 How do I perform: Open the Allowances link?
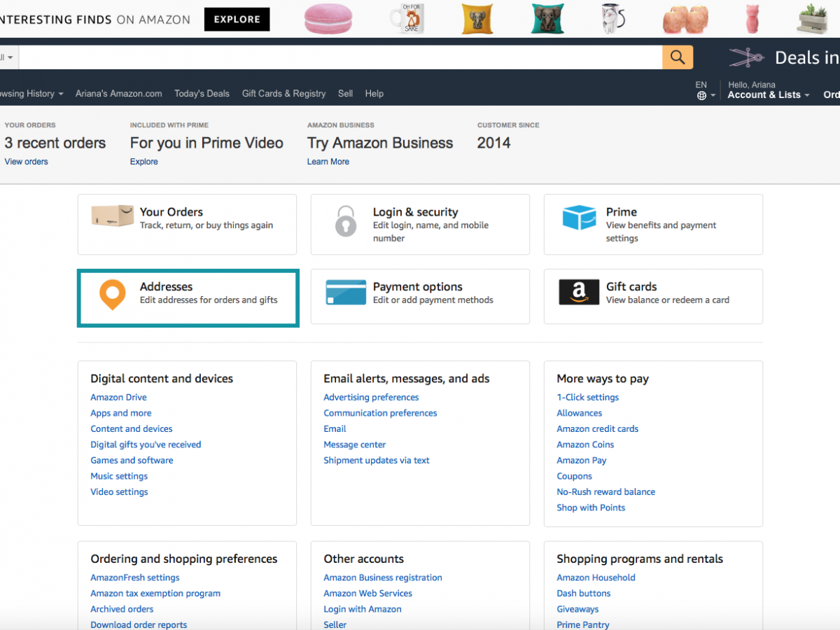pyautogui.click(x=580, y=413)
